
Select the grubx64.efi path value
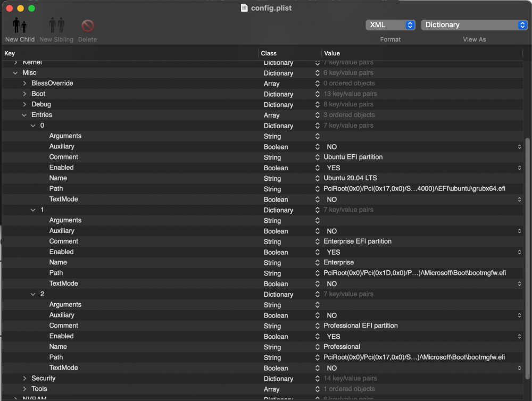pyautogui.click(x=414, y=189)
